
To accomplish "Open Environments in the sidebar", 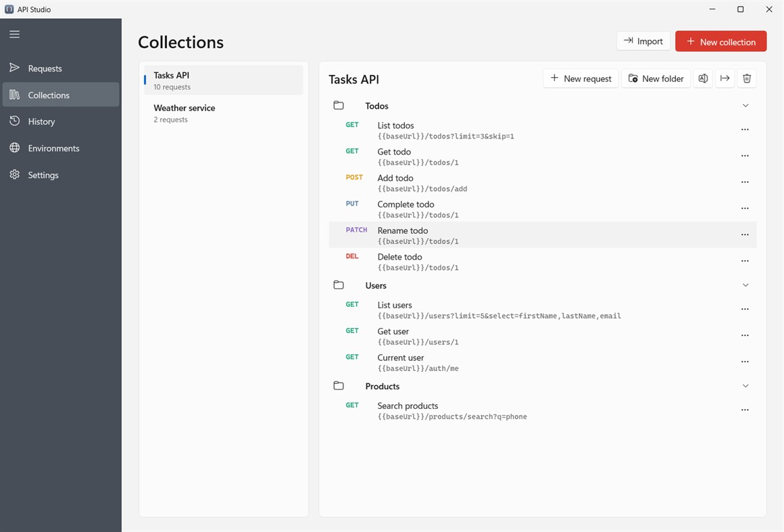I will [x=61, y=148].
